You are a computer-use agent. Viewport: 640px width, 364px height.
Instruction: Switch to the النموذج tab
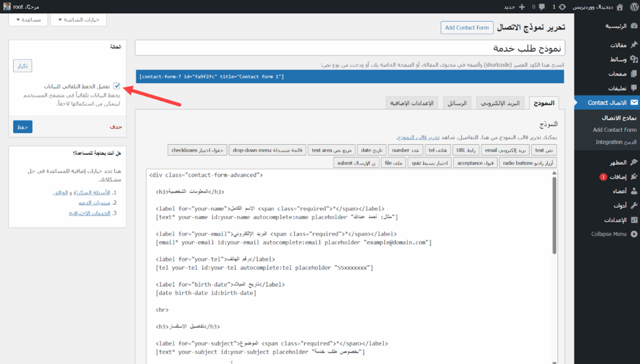[x=544, y=103]
